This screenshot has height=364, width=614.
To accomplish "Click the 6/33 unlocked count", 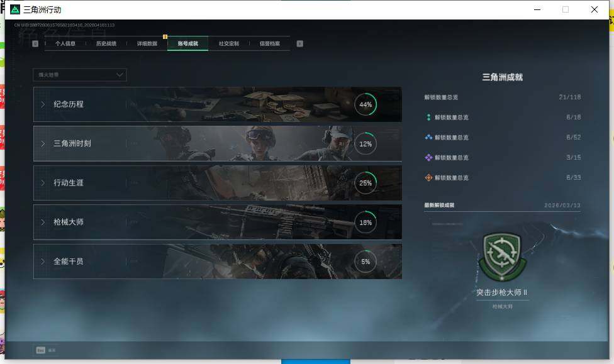I will coord(573,177).
